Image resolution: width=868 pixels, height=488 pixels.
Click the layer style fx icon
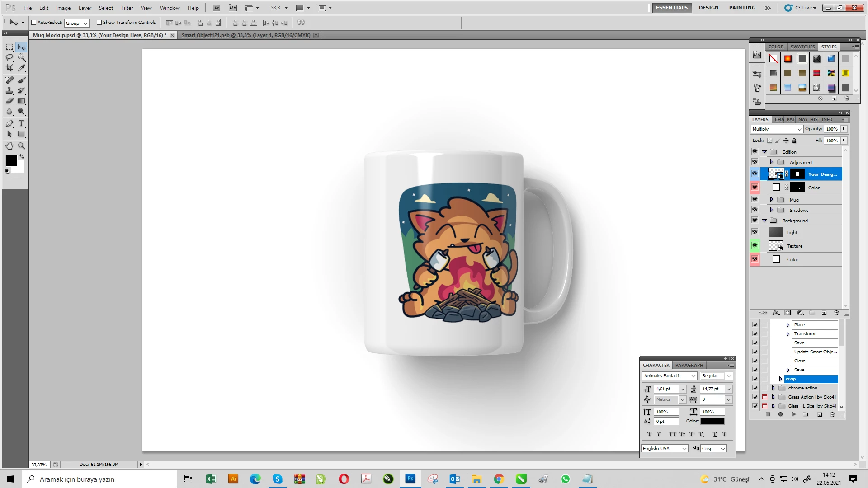tap(775, 313)
